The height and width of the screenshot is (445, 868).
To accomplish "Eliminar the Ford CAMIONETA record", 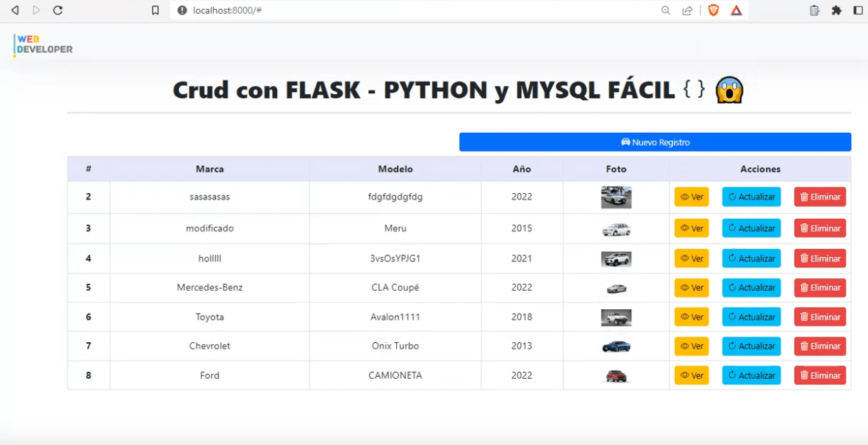I will (x=819, y=375).
